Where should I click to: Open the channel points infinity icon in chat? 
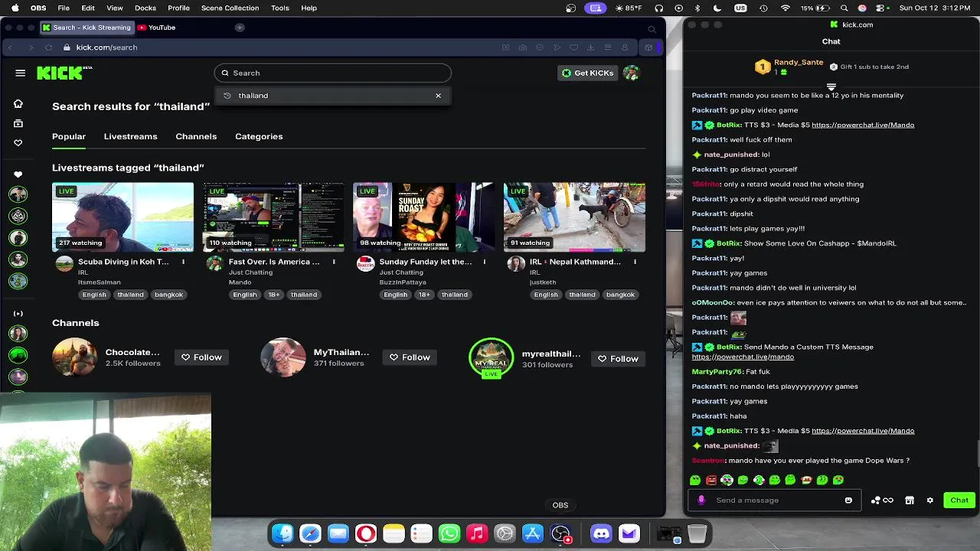[x=888, y=500]
